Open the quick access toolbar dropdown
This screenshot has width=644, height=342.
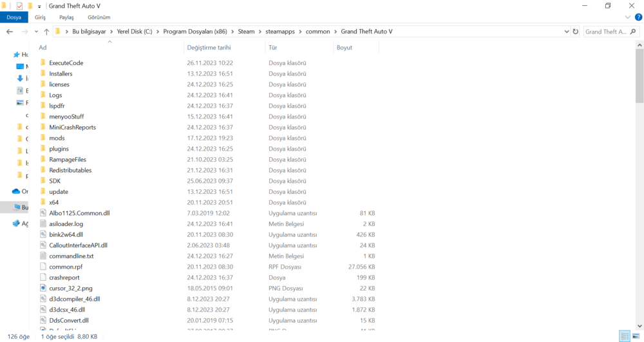pyautogui.click(x=39, y=6)
